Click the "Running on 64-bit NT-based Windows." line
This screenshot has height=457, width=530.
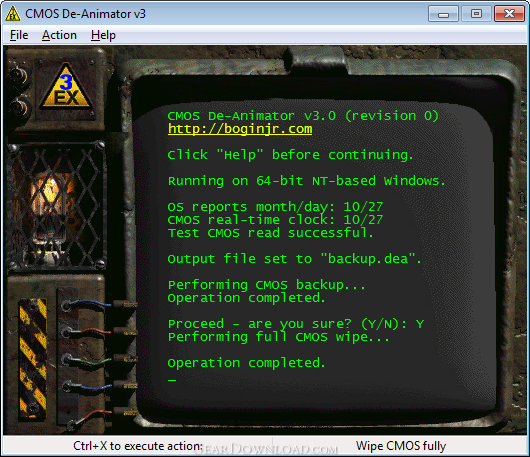tap(307, 181)
